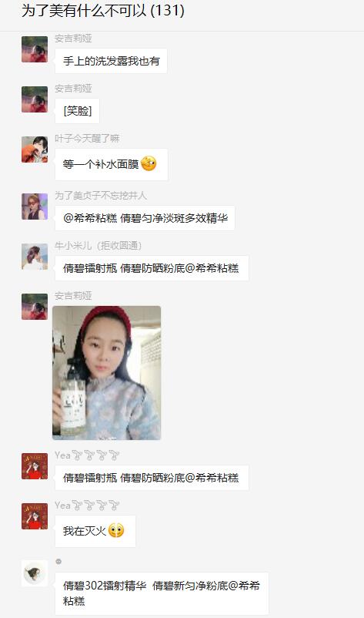Viewport: 364px width, 618px height.
Task: Click 安吉莉娅's avatar beside the [笑脸] message
Action: click(x=35, y=99)
